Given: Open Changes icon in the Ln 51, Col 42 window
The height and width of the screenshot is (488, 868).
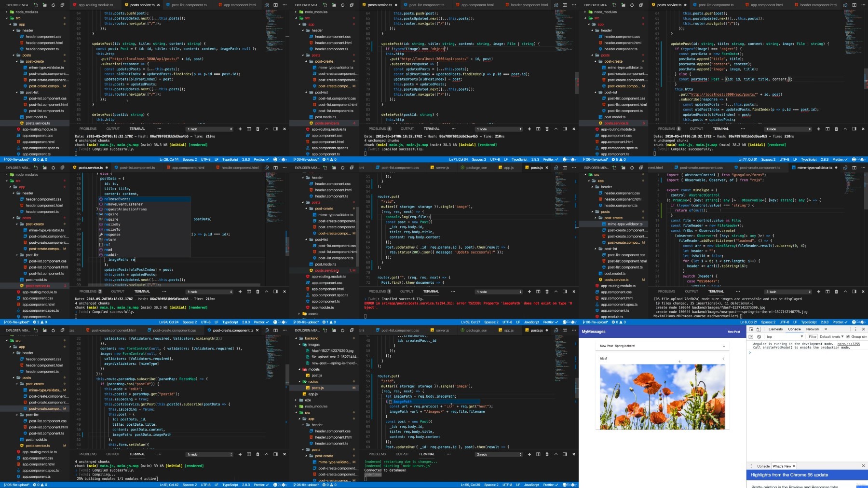Looking at the screenshot, I should pos(267,330).
